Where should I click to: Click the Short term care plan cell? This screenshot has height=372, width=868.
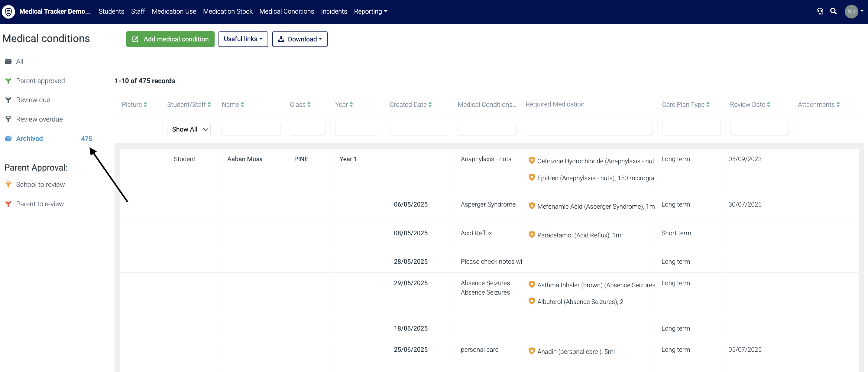click(676, 233)
